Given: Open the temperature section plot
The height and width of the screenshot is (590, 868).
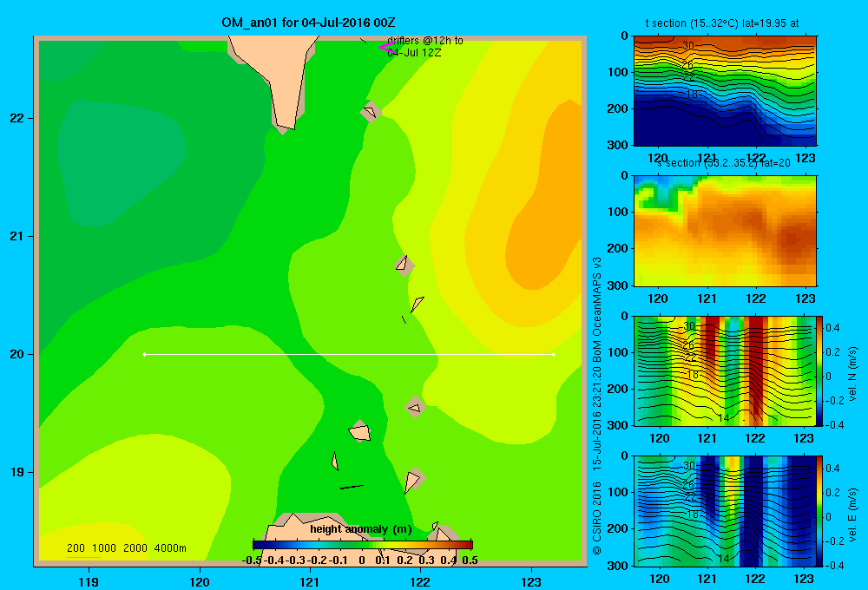Looking at the screenshot, I should (725, 90).
